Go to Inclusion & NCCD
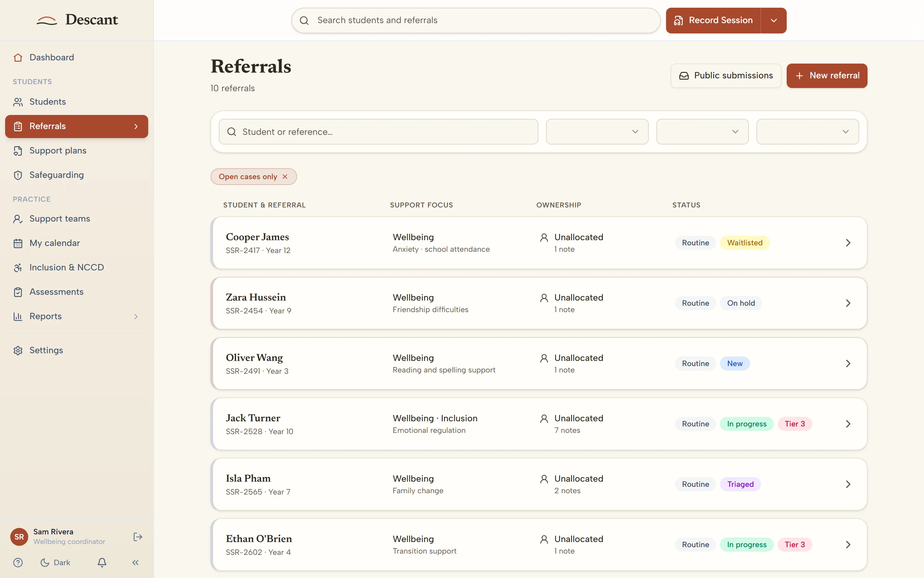The height and width of the screenshot is (578, 924). [x=76, y=267]
